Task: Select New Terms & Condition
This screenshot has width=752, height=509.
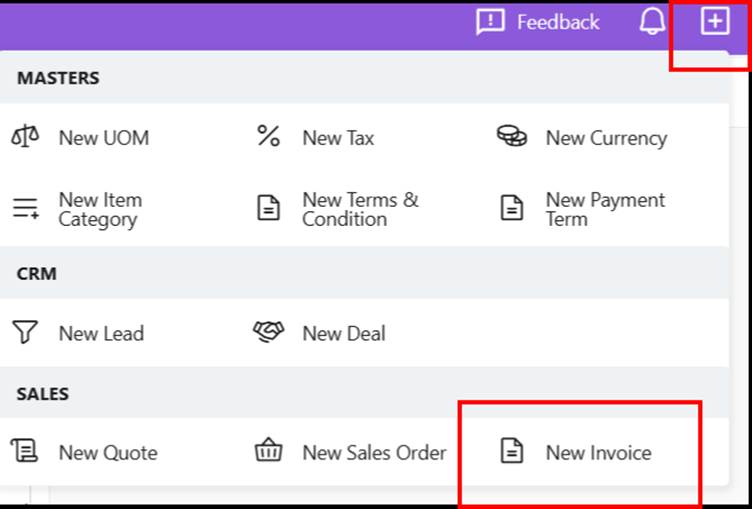Action: pos(360,209)
